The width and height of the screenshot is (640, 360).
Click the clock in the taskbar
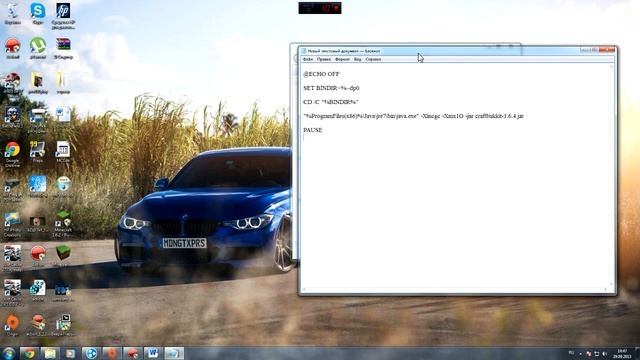622,353
